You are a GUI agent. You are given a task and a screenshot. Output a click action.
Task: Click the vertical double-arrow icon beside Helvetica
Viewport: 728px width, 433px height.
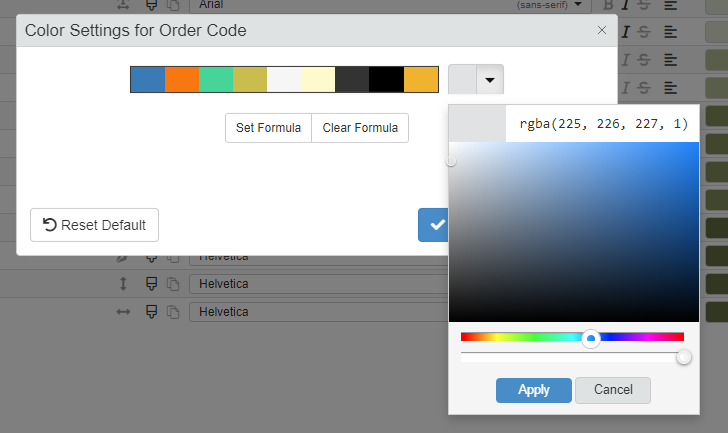point(123,284)
